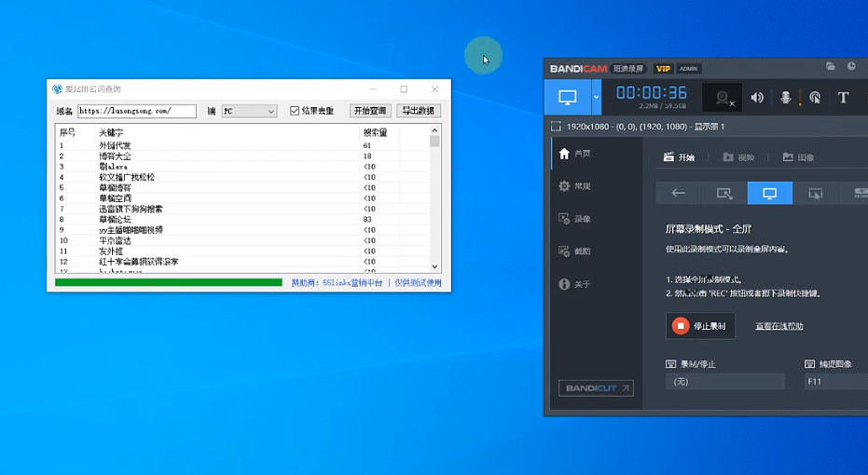868x475 pixels.
Task: Open the PC device dropdown
Action: (x=249, y=111)
